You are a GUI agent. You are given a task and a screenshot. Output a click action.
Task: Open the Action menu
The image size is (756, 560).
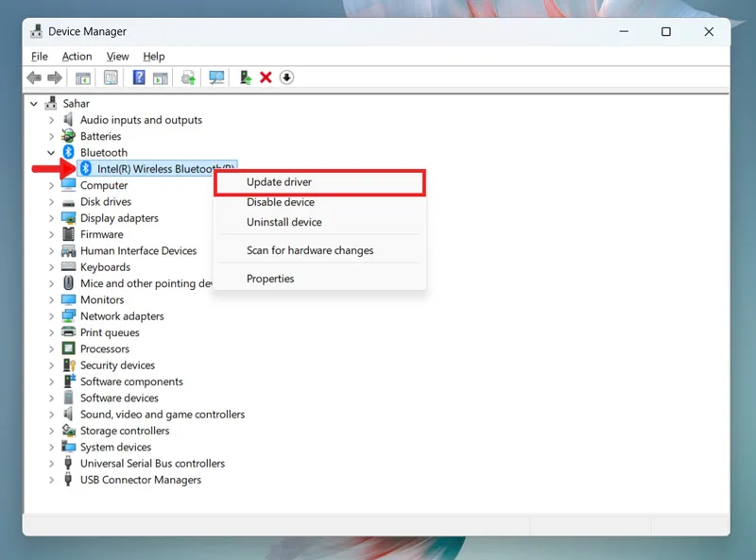77,57
